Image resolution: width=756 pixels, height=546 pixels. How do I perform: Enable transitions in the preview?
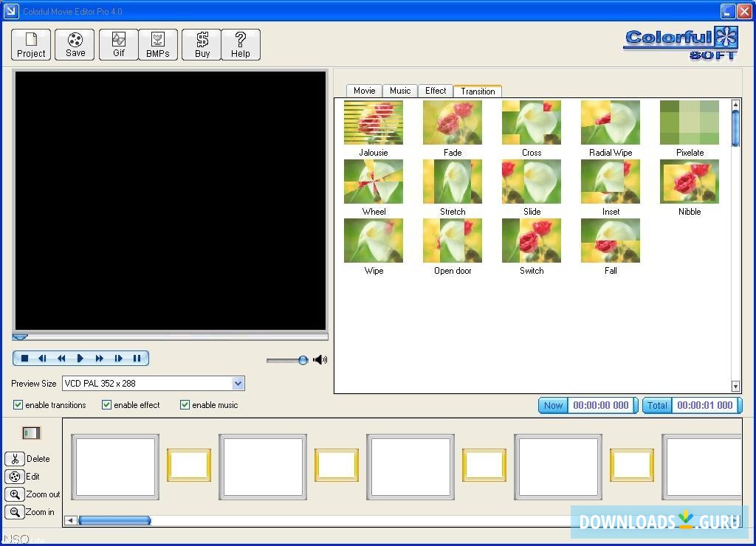point(18,404)
